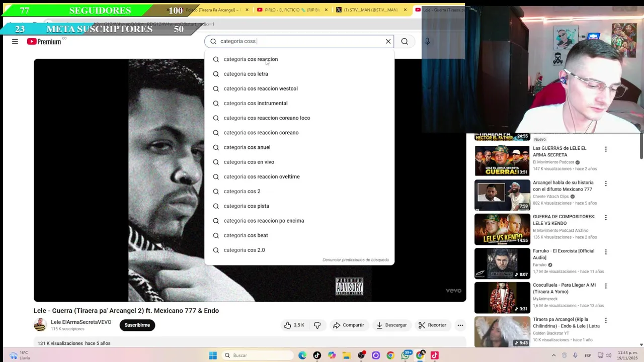
Task: Open Lele ElArmaSecretaVEVO channel avatar
Action: (40, 325)
